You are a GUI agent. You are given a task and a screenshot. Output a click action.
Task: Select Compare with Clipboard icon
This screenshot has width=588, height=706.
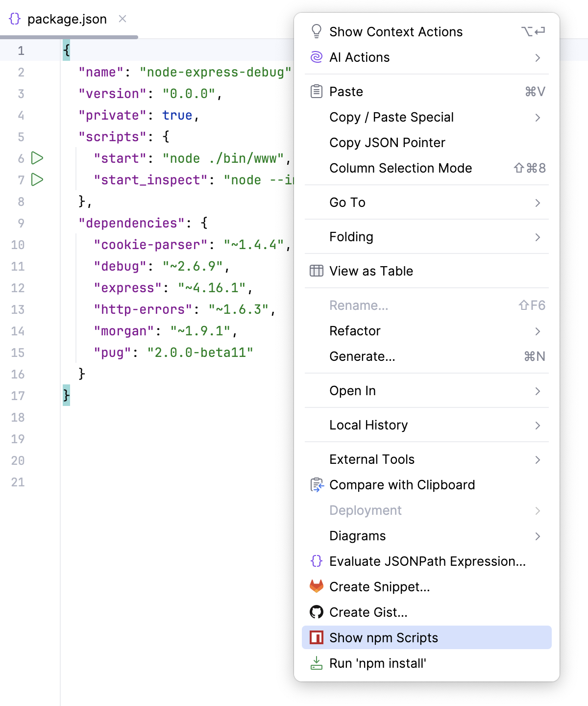pos(317,484)
